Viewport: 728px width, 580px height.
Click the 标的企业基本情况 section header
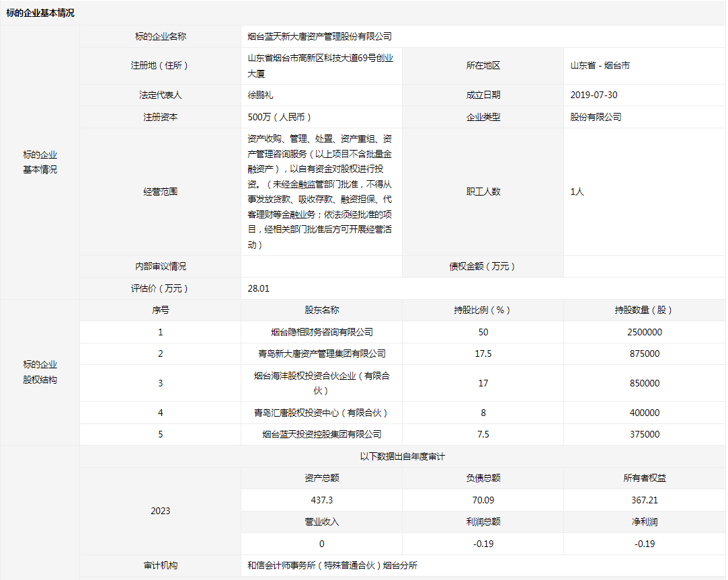tap(40, 13)
